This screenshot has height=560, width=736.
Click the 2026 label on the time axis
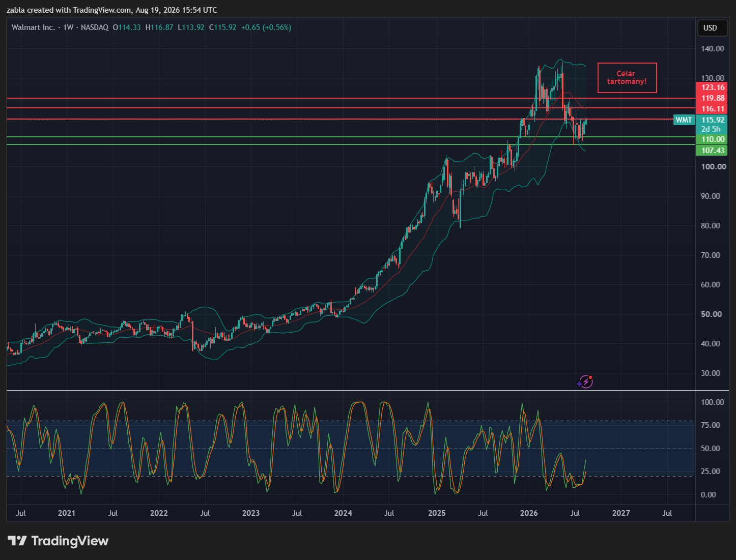point(529,513)
